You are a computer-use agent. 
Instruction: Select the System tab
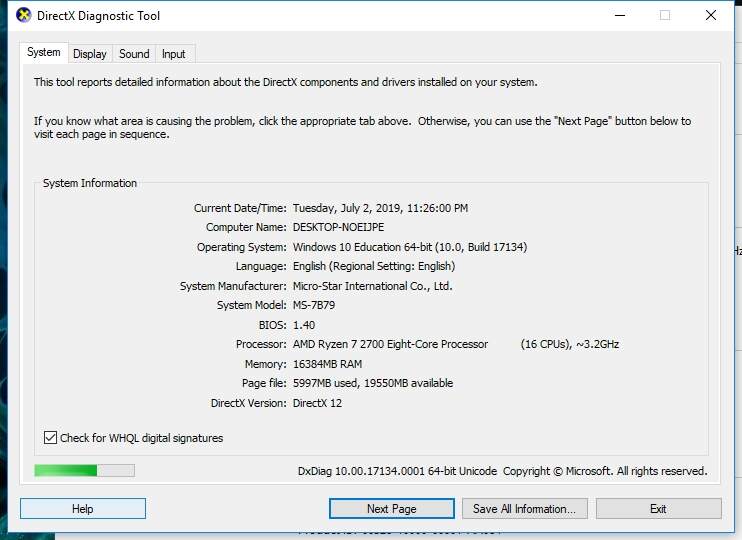44,52
